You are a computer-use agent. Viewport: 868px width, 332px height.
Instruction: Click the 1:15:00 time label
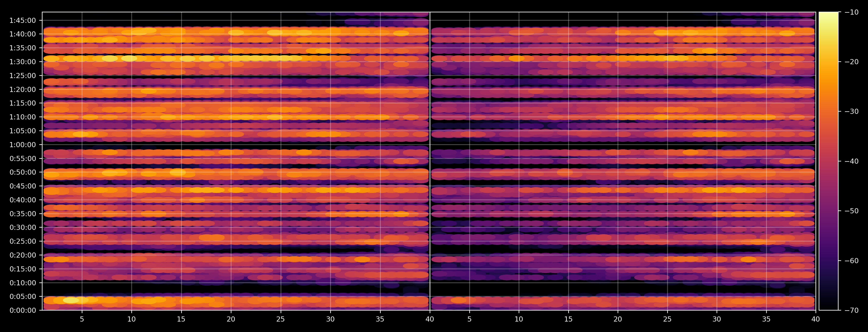click(x=23, y=103)
